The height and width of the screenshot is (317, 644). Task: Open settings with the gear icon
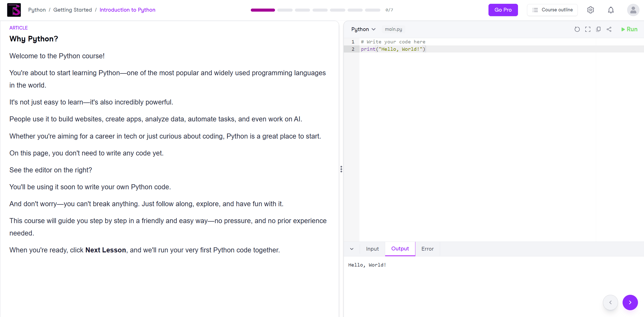[591, 10]
